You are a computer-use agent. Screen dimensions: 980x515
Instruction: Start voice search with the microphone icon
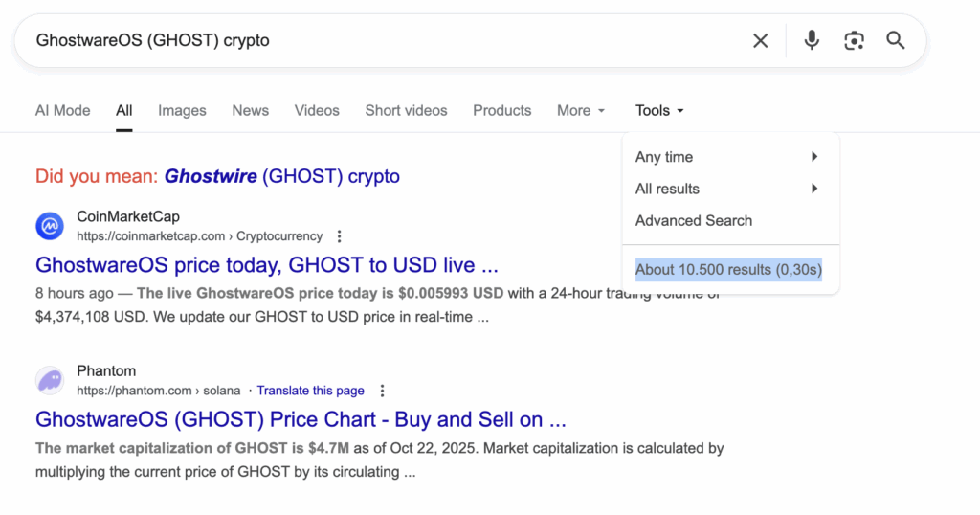(812, 40)
